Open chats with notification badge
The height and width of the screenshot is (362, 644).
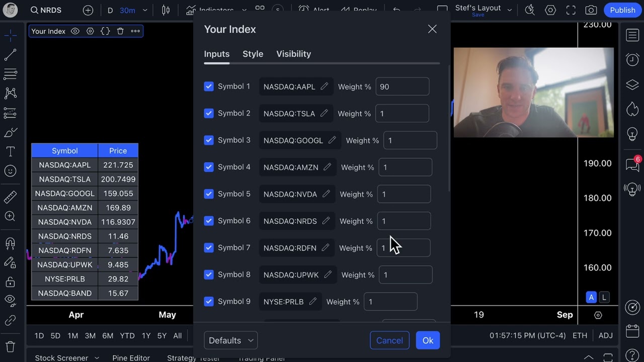[x=632, y=164]
